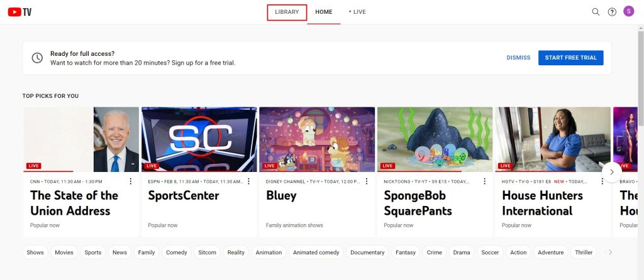
Task: Select the Thriller genre chip
Action: [584, 252]
